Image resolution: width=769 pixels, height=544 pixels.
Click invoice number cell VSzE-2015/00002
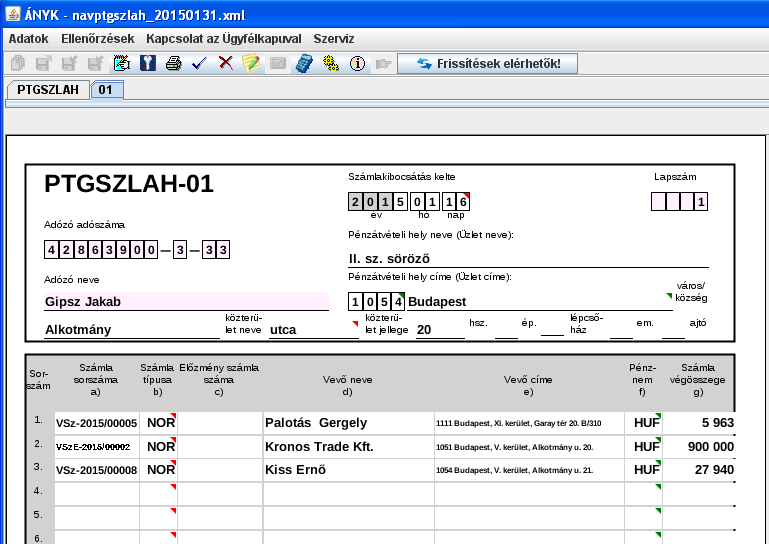[97, 446]
